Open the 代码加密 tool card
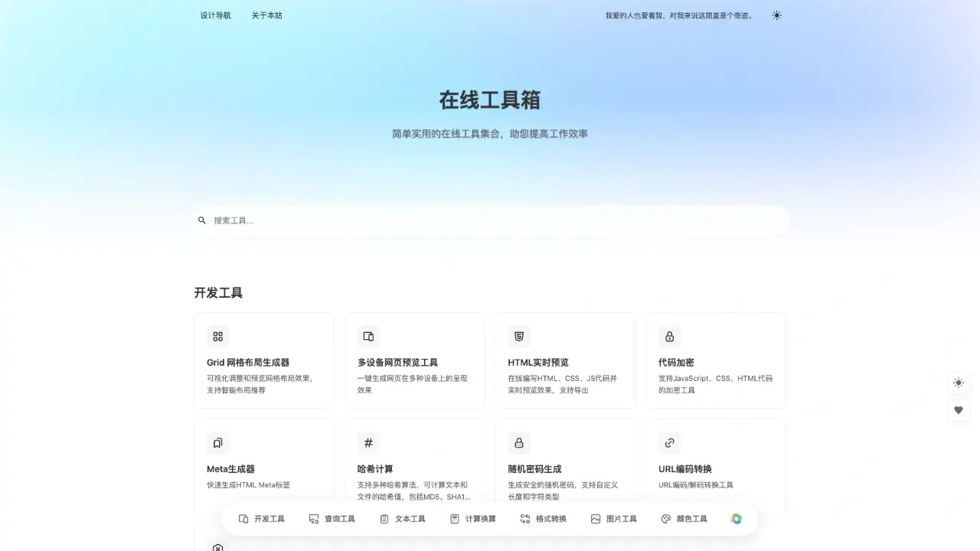 coord(715,360)
